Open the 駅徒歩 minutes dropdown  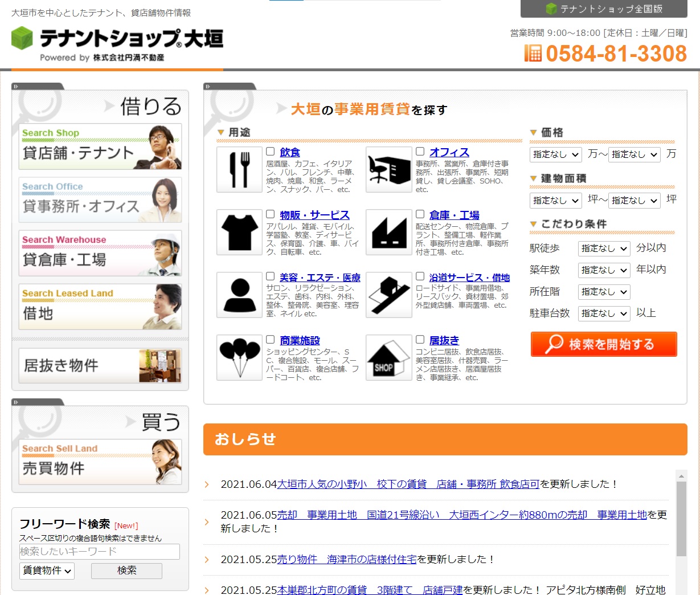pyautogui.click(x=604, y=248)
